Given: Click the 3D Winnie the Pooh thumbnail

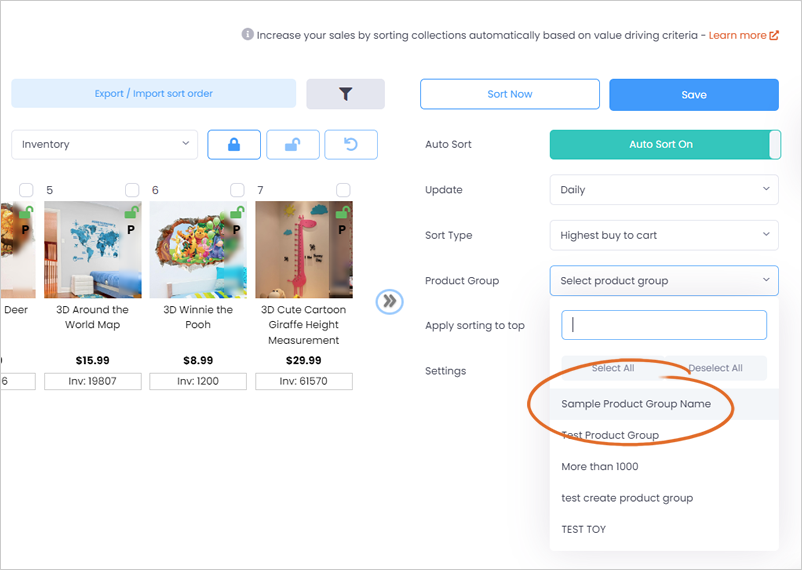Looking at the screenshot, I should 198,250.
